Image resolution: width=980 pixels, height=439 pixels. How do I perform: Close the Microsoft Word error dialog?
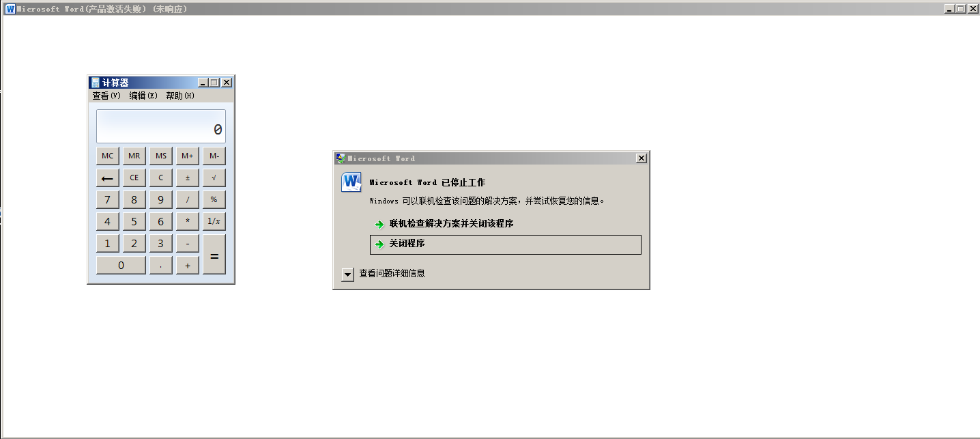(642, 158)
